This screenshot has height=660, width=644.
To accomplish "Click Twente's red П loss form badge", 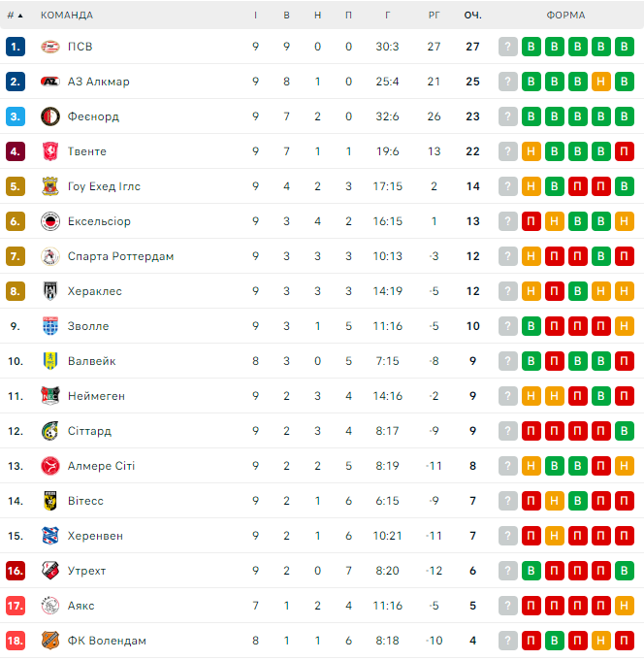I will click(624, 151).
